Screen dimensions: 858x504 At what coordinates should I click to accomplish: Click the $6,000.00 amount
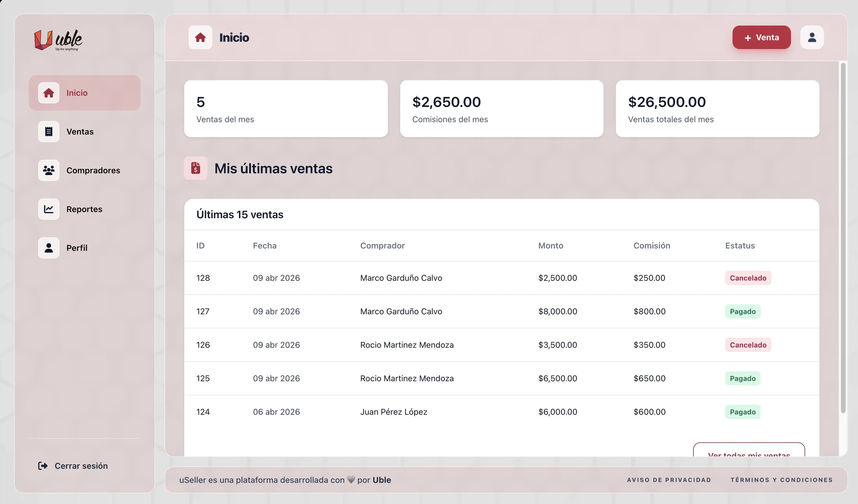[558, 412]
